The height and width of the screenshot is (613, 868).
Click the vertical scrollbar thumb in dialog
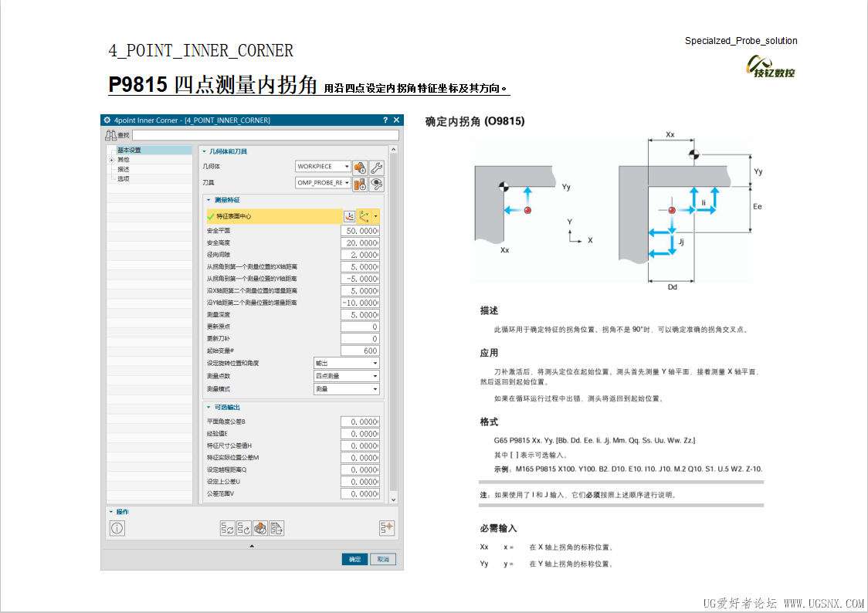394,323
